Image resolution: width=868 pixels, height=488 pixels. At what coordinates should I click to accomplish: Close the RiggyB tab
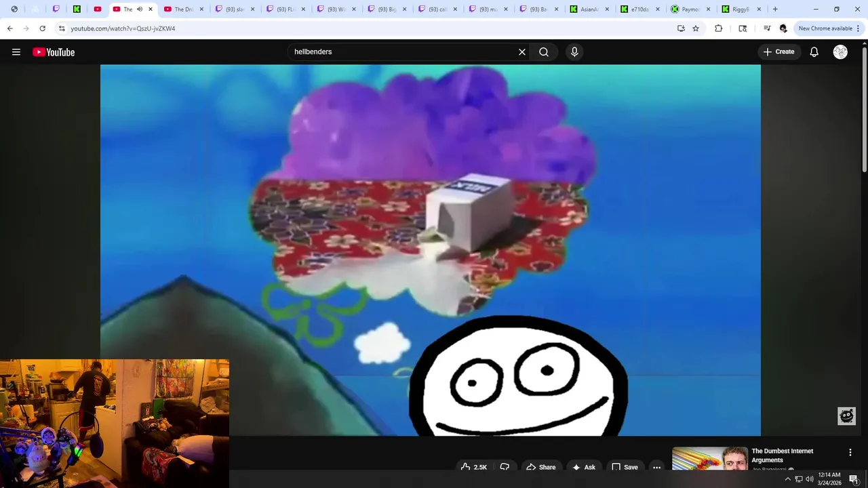click(x=759, y=9)
